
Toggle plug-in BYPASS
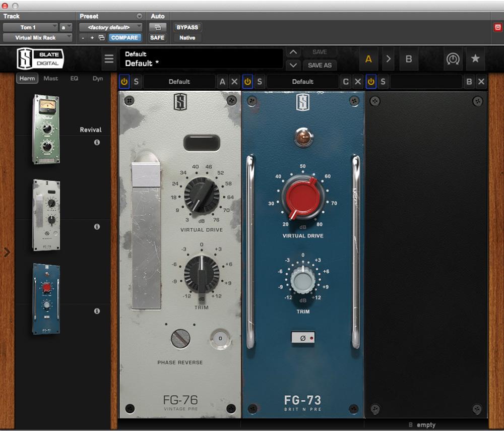[x=187, y=27]
